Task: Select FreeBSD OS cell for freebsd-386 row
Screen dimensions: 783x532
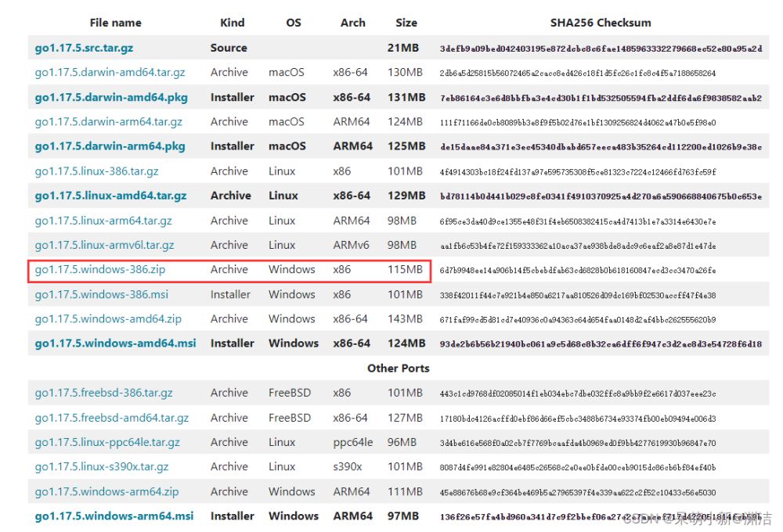Action: 290,393
